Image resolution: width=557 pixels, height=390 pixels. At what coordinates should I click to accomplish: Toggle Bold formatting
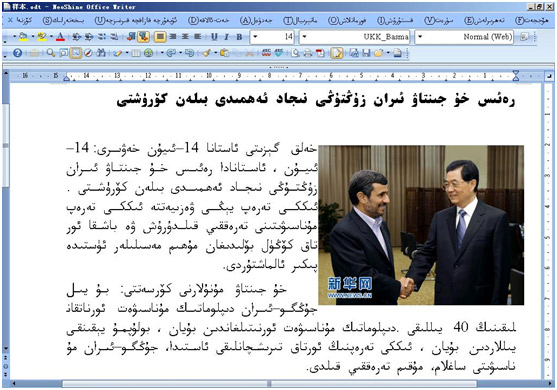pyautogui.click(x=239, y=37)
